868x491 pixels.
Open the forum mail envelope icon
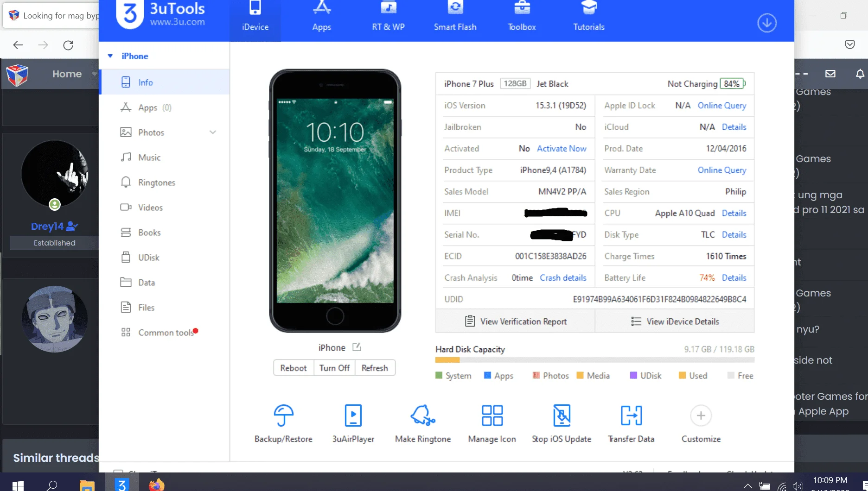pos(830,74)
